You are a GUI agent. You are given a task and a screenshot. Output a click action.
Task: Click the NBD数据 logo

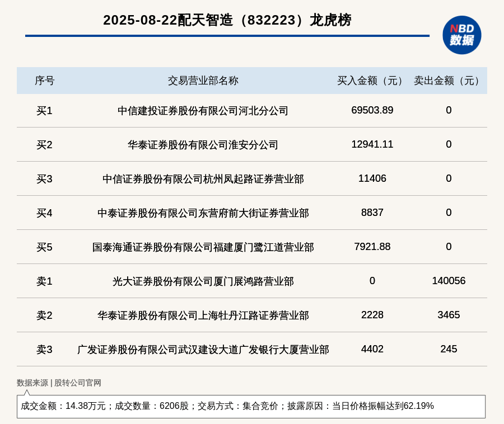(461, 35)
